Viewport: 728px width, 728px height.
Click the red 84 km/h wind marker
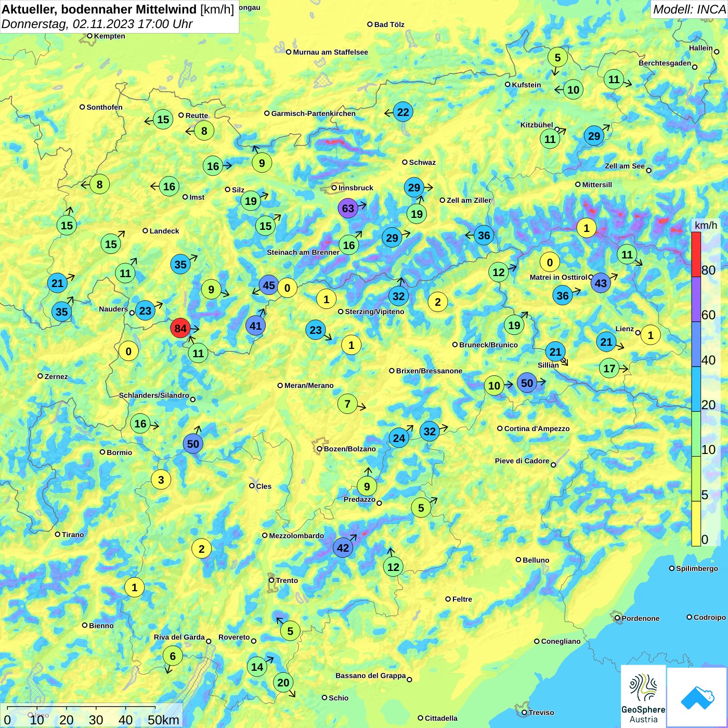[x=180, y=329]
